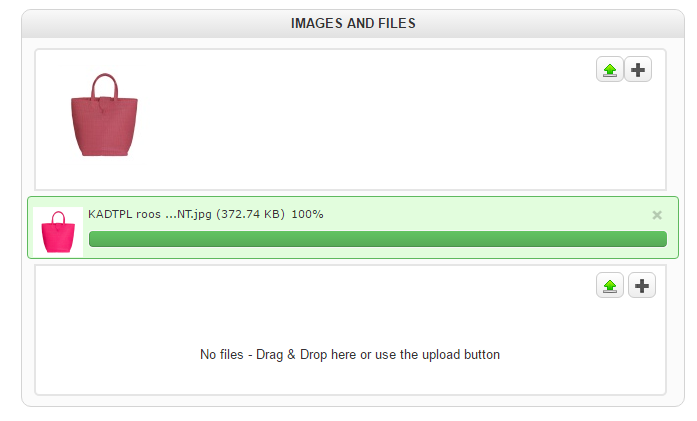This screenshot has height=421, width=697.
Task: Click the green upload progress bar
Action: coord(377,239)
